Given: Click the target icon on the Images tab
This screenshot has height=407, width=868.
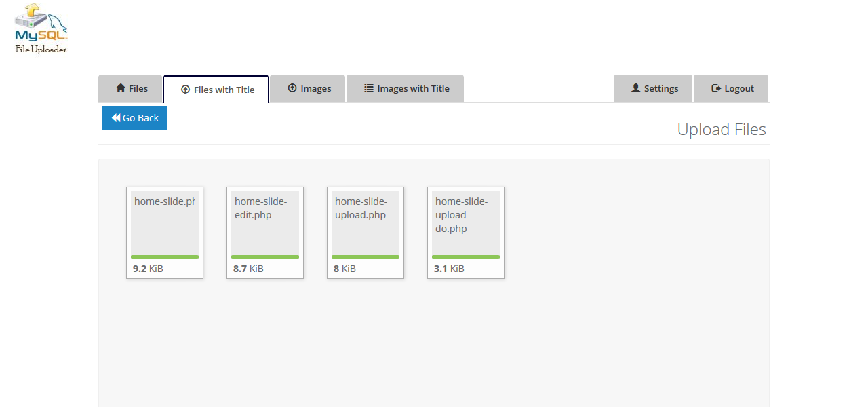Looking at the screenshot, I should click(292, 88).
